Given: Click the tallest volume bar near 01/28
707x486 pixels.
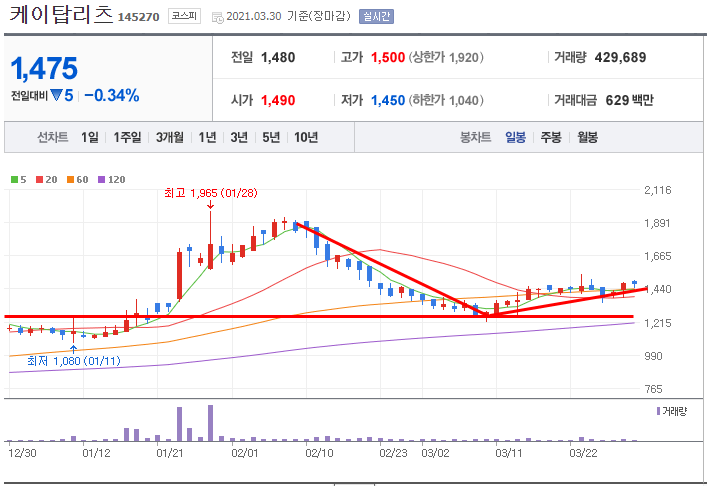Looking at the screenshot, I should pyautogui.click(x=210, y=423).
